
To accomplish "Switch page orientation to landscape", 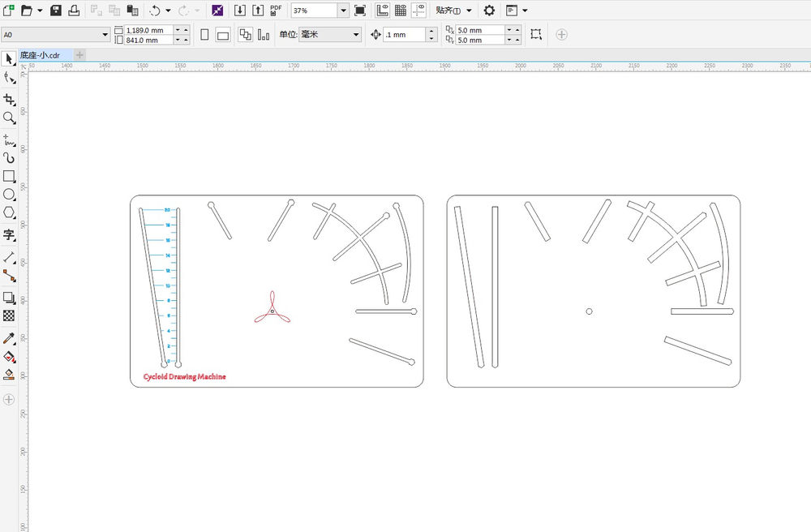I will [x=224, y=35].
